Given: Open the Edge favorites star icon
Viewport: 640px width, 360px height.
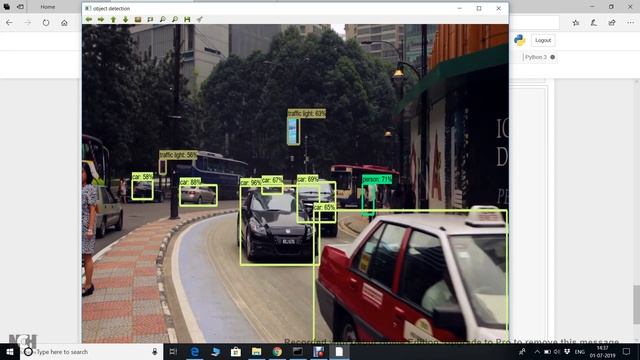Looking at the screenshot, I should [576, 23].
